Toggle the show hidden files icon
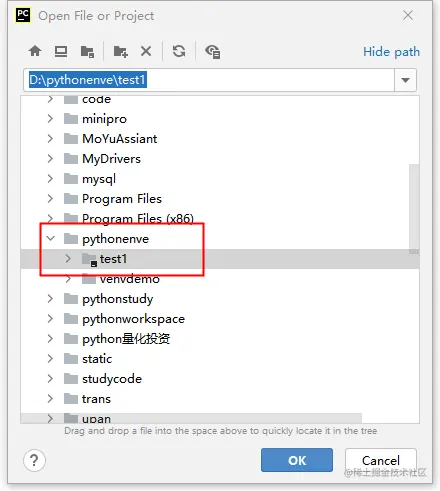Screen dimensions: 440x491 tap(213, 52)
